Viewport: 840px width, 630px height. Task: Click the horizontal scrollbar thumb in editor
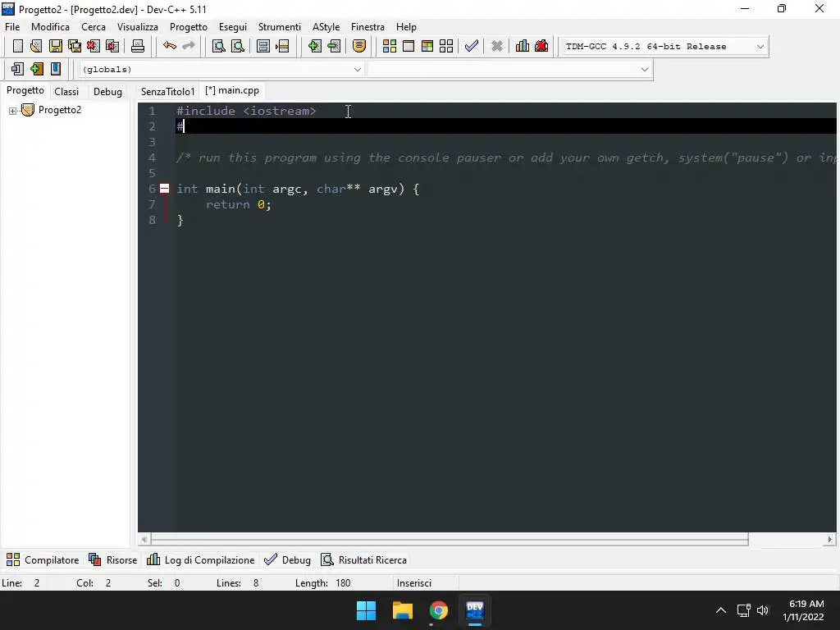pyautogui.click(x=450, y=540)
